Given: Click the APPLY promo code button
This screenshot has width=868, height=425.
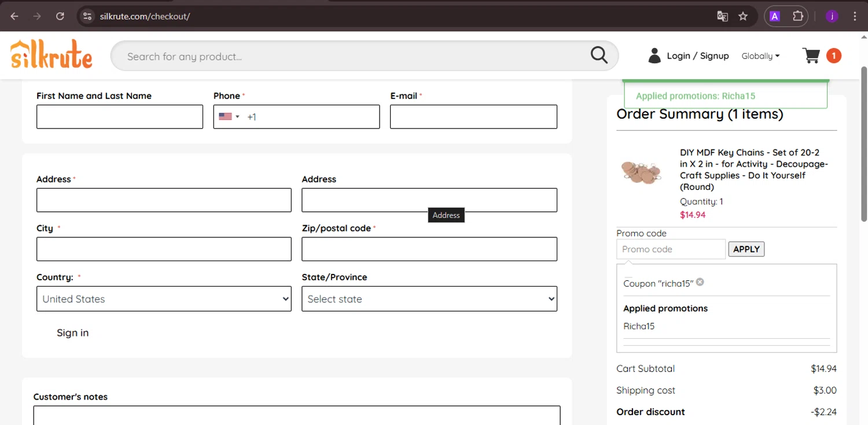Looking at the screenshot, I should 746,249.
